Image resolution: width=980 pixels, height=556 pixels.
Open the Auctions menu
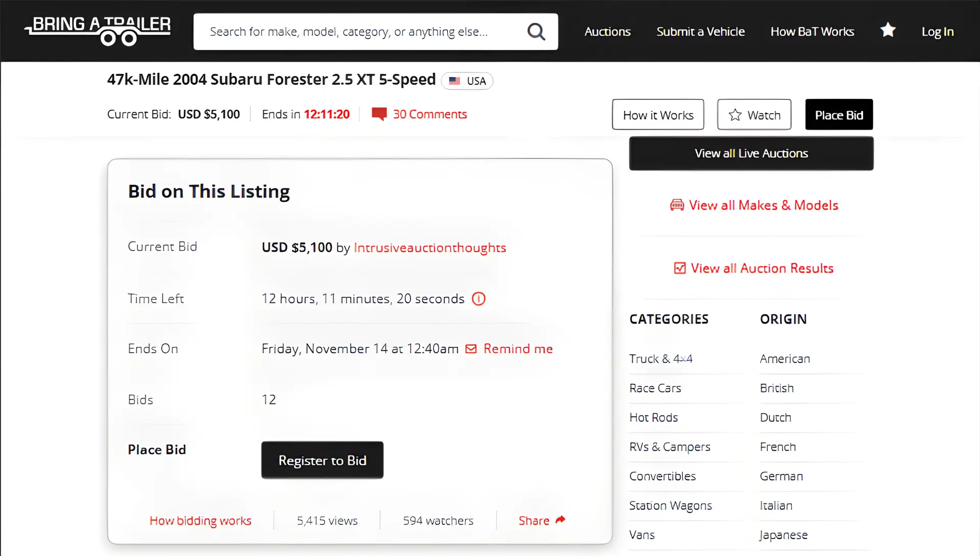point(607,32)
